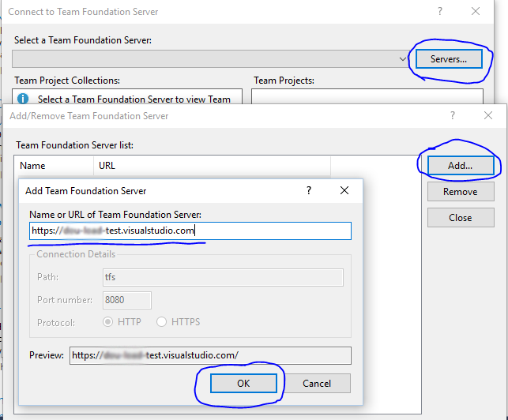Click the 'Select a Team Foundation Server to view Team' message
This screenshot has height=420, width=508.
click(x=134, y=99)
